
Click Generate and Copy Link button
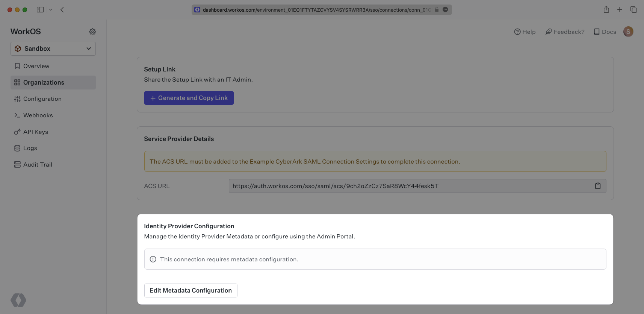(189, 98)
